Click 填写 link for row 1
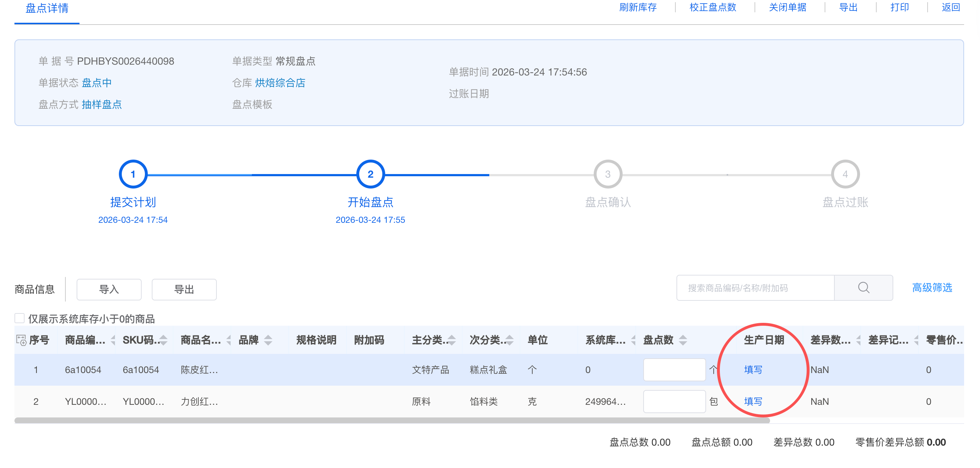 [x=753, y=369]
